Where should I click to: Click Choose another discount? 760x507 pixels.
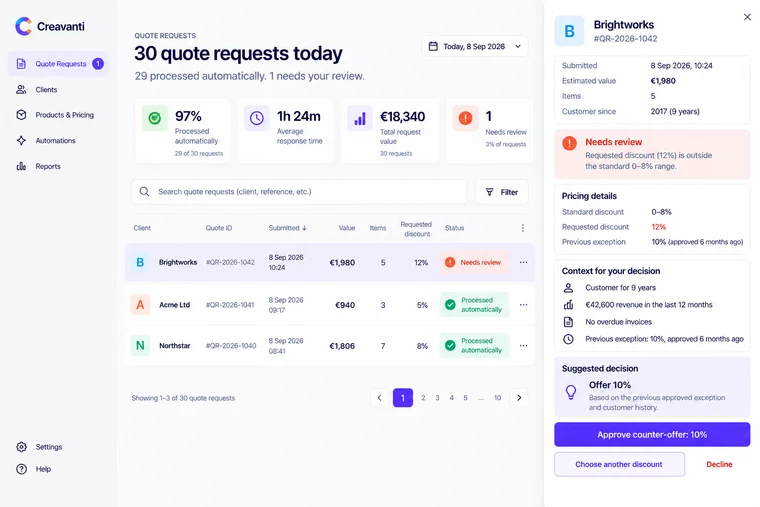(x=619, y=464)
